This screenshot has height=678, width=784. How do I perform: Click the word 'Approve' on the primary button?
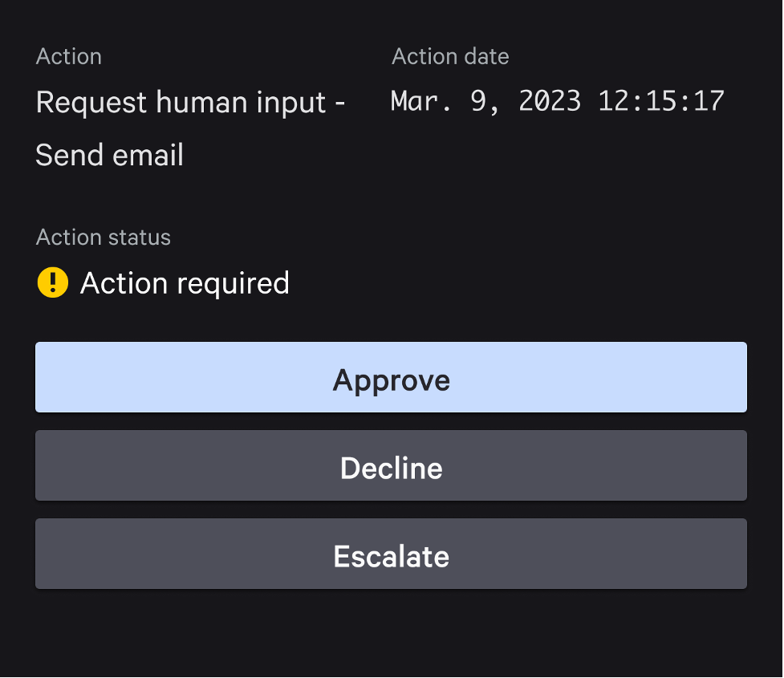tap(392, 381)
